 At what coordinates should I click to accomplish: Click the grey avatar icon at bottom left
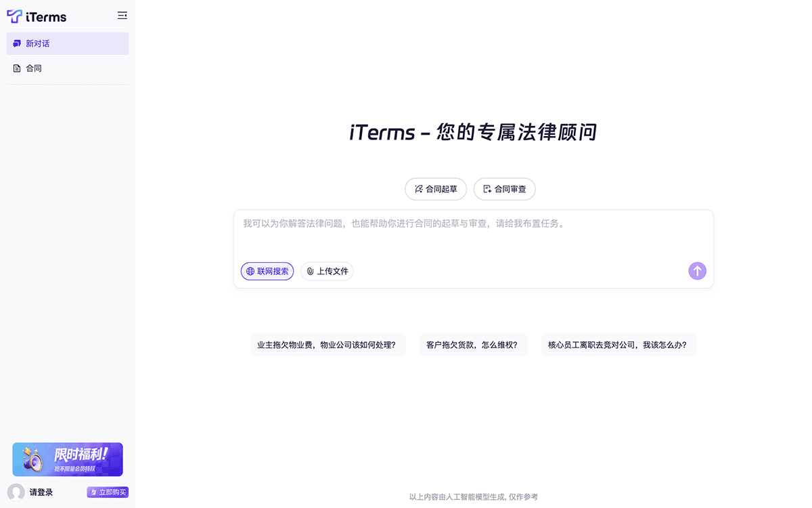[15, 492]
